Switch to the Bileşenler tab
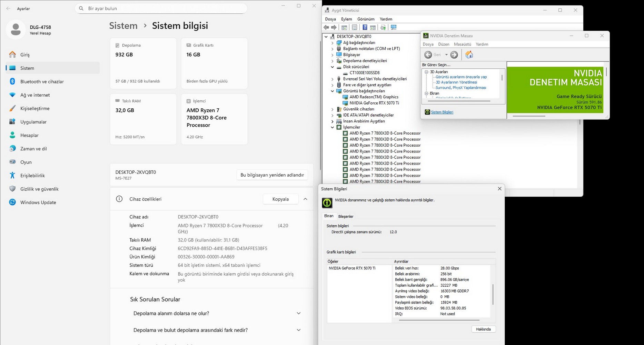Image resolution: width=644 pixels, height=345 pixels. click(x=346, y=216)
